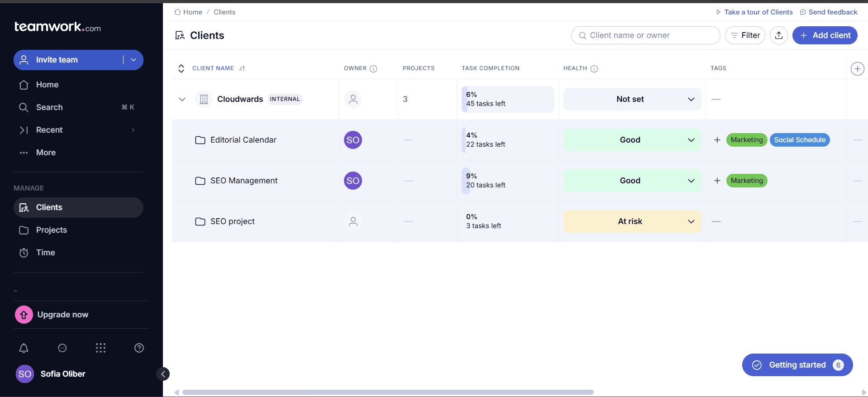Collapse the Cloudwards client row
868x397 pixels.
pyautogui.click(x=182, y=99)
